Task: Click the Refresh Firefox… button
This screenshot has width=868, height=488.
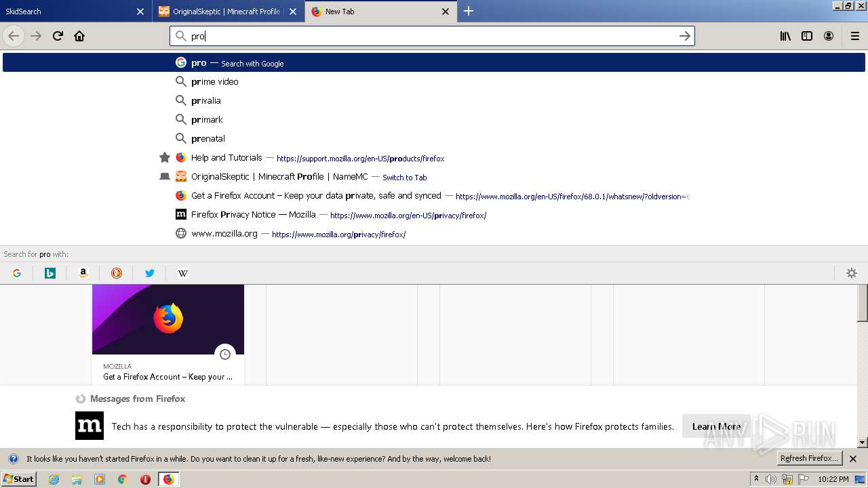Action: pos(809,459)
